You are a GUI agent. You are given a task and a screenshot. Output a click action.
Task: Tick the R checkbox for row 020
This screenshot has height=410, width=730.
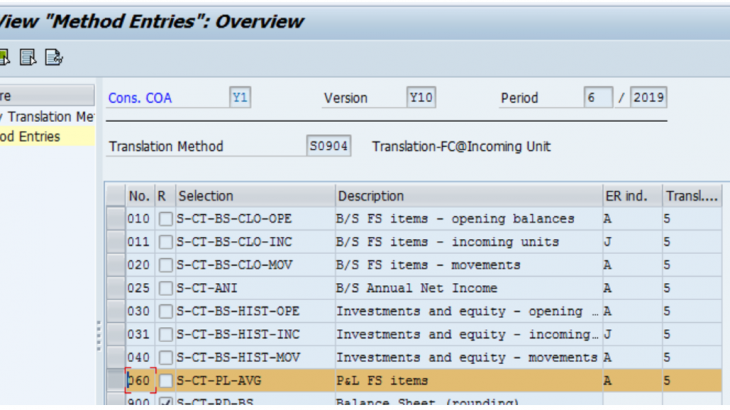165,265
